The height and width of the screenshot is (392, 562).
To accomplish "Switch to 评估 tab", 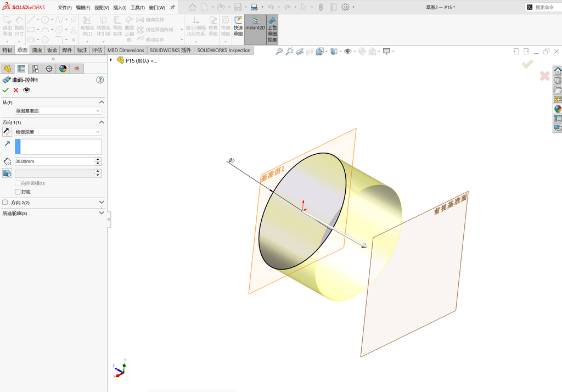I will point(97,50).
